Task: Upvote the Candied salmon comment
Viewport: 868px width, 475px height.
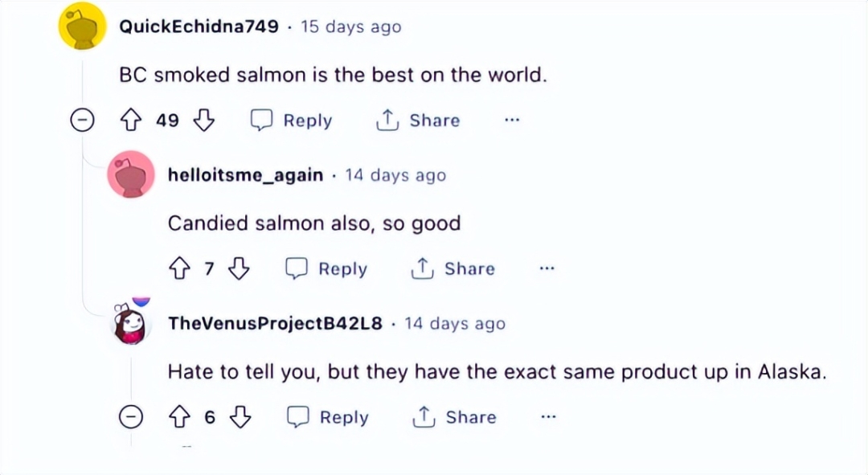Action: pos(178,268)
